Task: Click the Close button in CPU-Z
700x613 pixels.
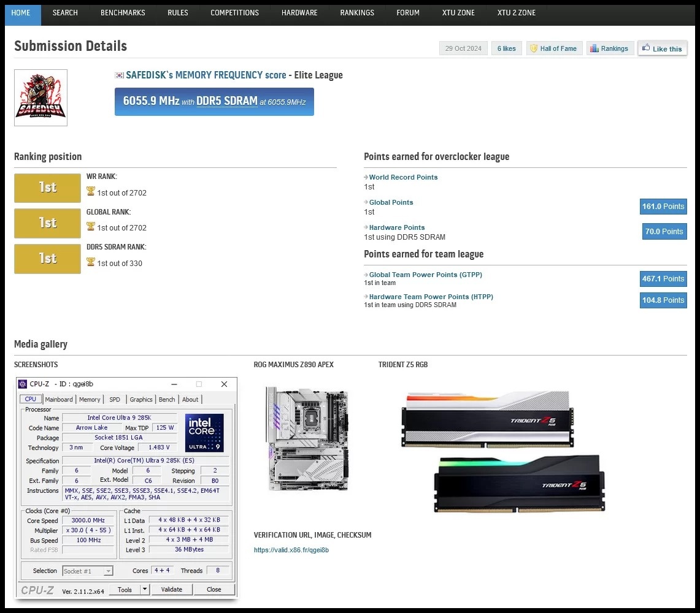Action: pyautogui.click(x=214, y=589)
